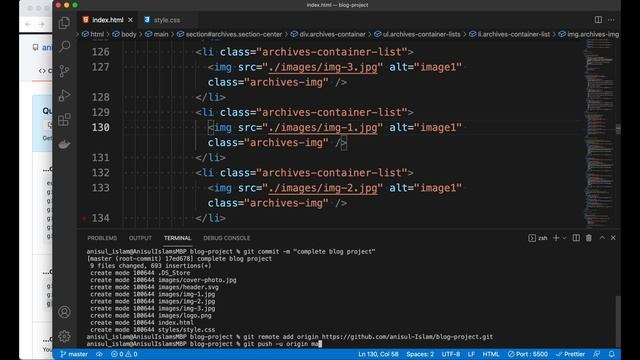This screenshot has height=360, width=640.
Task: Select the zsh terminal instance
Action: click(x=538, y=238)
